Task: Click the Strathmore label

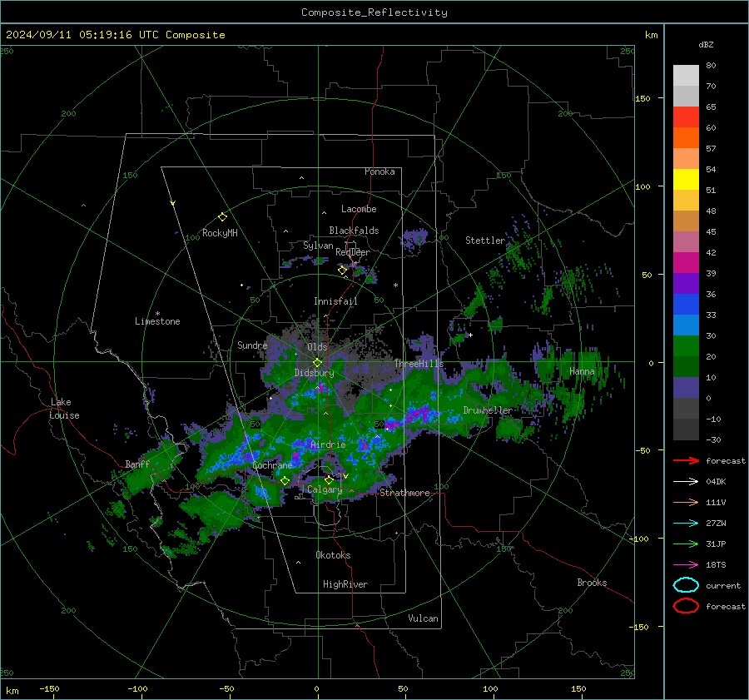Action: point(404,493)
